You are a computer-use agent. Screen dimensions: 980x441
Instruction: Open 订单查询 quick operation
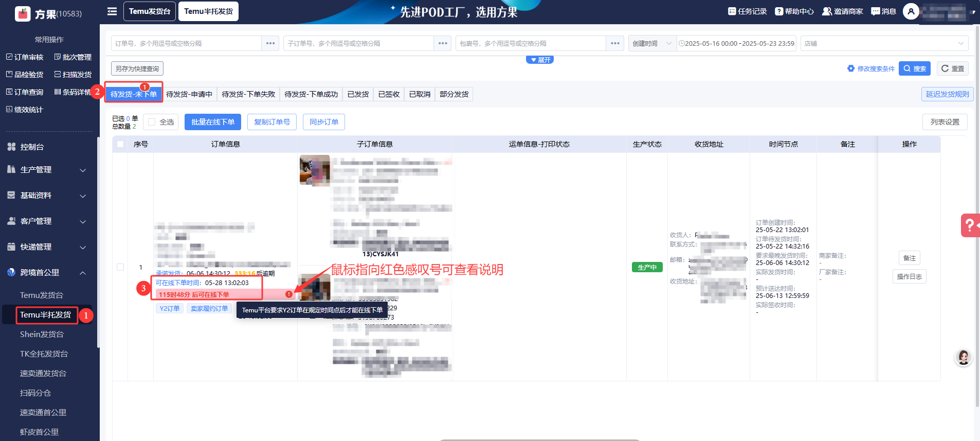point(25,92)
